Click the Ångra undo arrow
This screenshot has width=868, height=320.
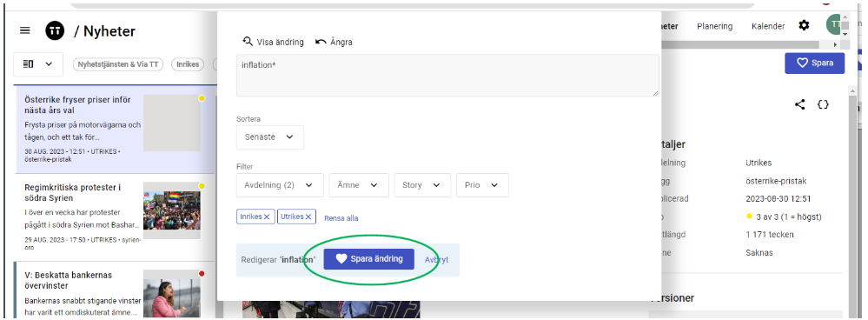pyautogui.click(x=321, y=42)
